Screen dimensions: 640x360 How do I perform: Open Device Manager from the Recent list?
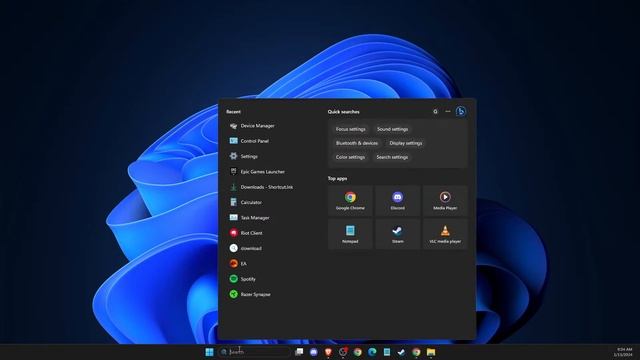252,126
